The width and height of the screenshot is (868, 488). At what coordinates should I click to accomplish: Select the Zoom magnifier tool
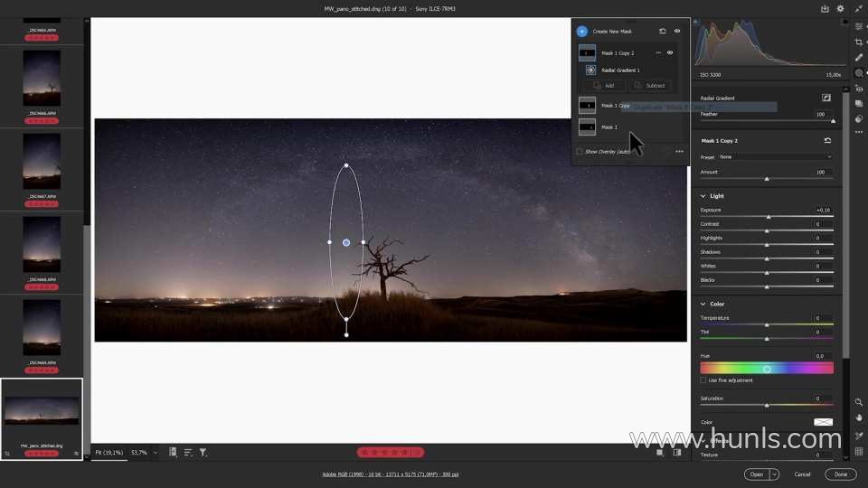tap(859, 402)
